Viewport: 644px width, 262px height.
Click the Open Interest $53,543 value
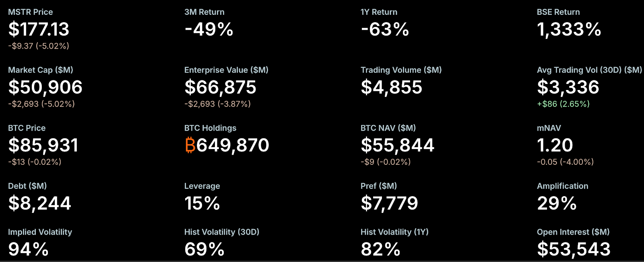click(x=574, y=249)
